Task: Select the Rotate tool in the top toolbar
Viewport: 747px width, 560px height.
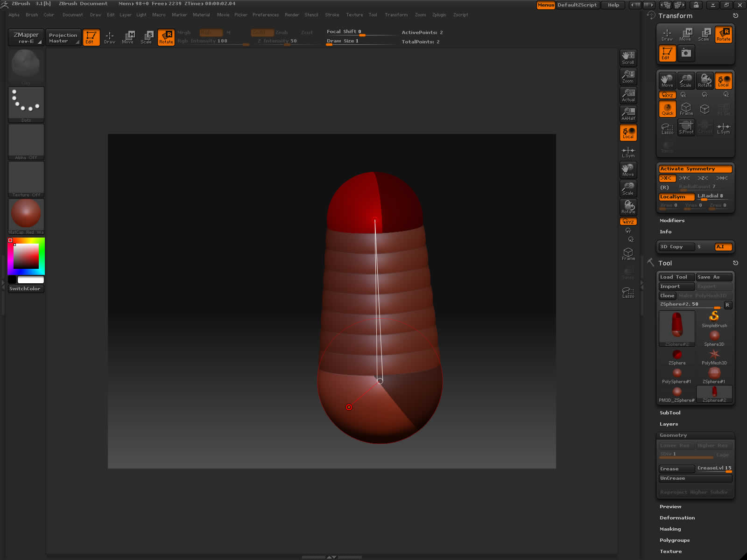Action: [x=166, y=37]
